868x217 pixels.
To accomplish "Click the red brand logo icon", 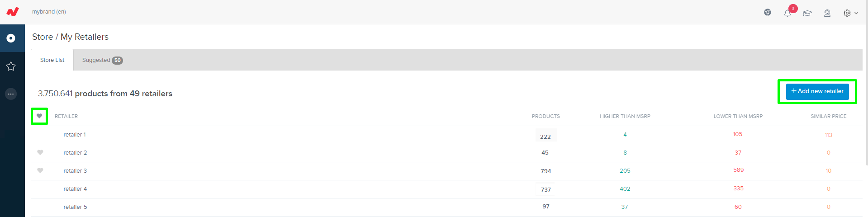I will click(13, 11).
